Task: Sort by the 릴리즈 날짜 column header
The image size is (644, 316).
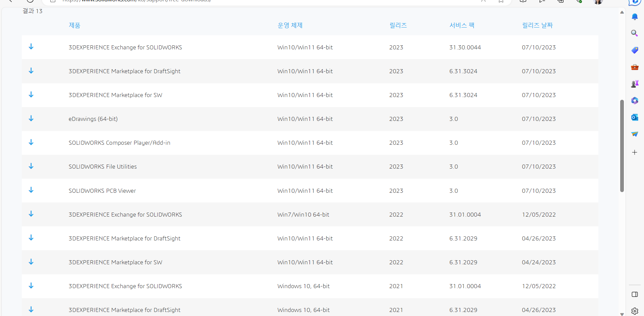Action: click(x=537, y=25)
